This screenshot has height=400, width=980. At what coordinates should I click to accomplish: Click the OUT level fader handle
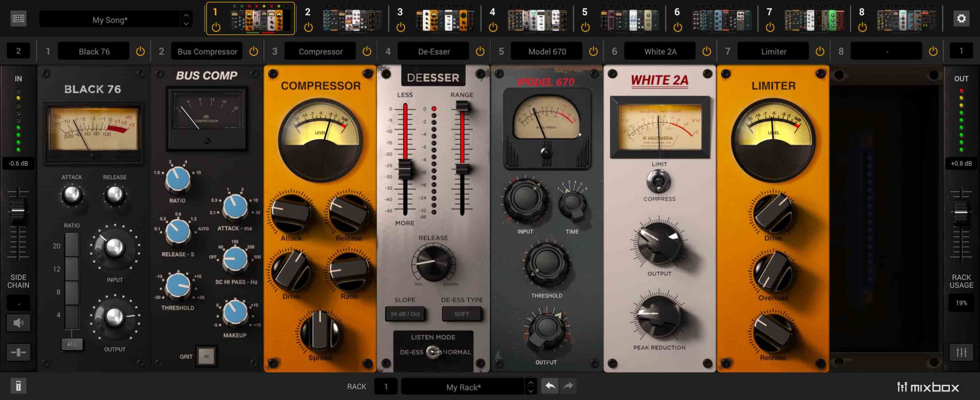pyautogui.click(x=961, y=212)
